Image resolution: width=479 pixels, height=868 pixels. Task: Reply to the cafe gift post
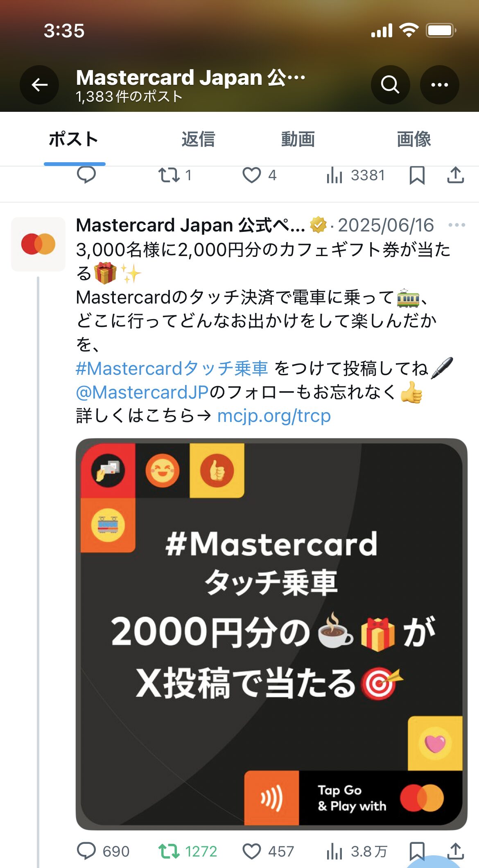[x=86, y=852]
